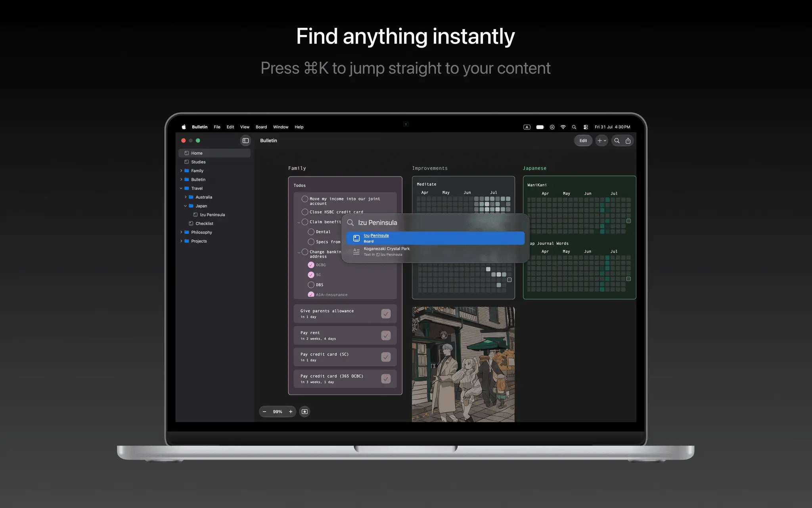Open the Wi-Fi status menu bar icon

coord(563,127)
